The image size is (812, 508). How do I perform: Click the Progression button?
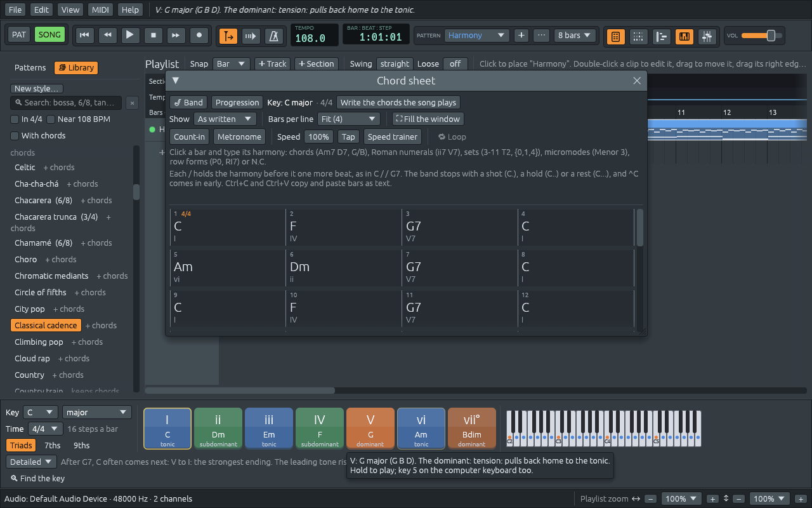click(x=237, y=102)
